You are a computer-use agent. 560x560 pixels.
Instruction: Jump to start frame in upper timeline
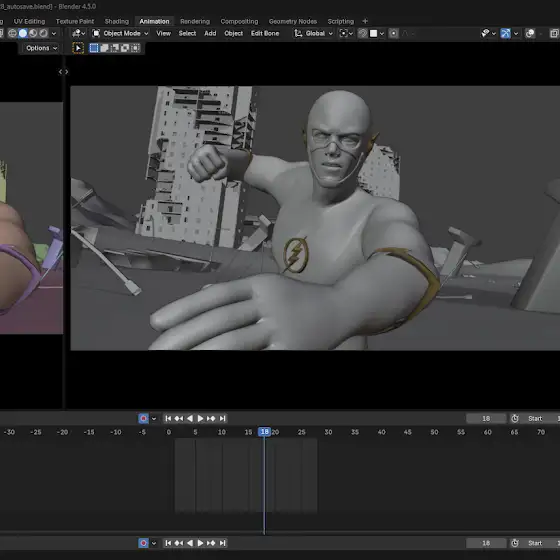[x=168, y=418]
